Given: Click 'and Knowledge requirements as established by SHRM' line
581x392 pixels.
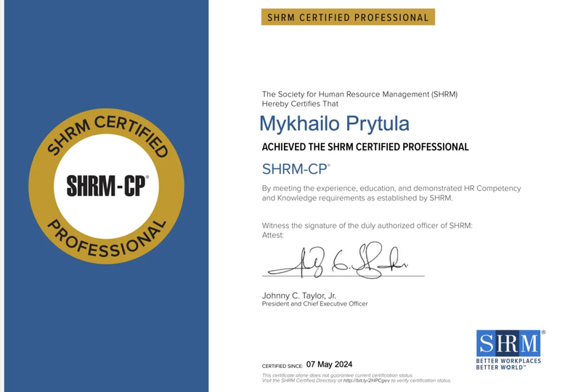Looking at the screenshot, I should point(357,198).
